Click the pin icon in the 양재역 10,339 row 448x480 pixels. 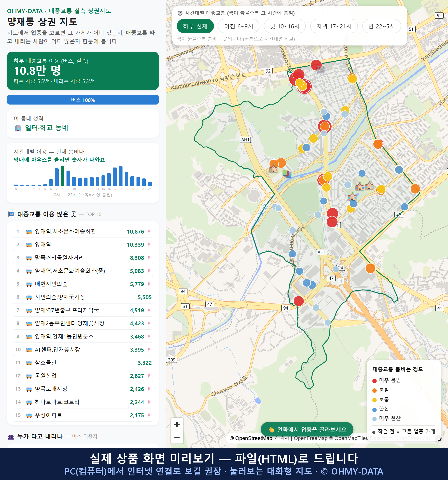click(149, 244)
